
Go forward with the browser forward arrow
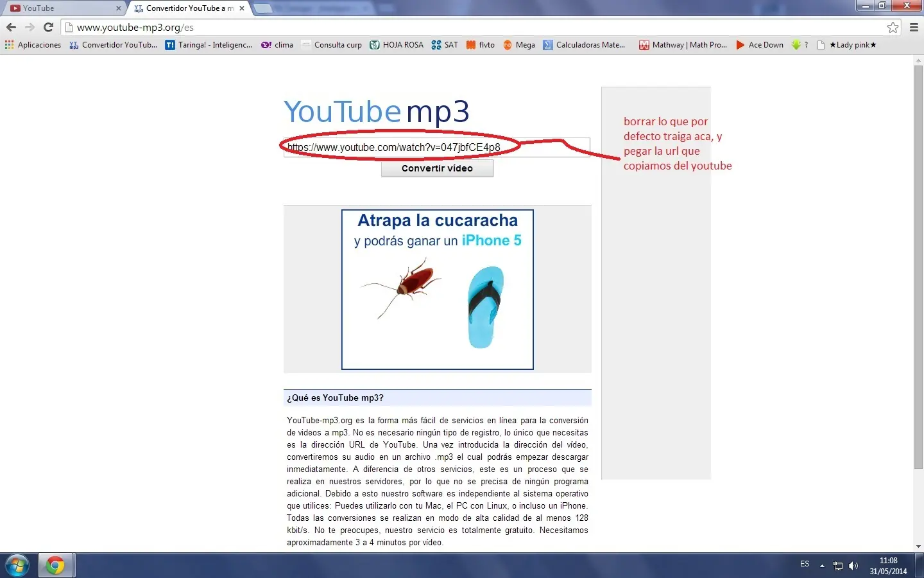coord(30,27)
